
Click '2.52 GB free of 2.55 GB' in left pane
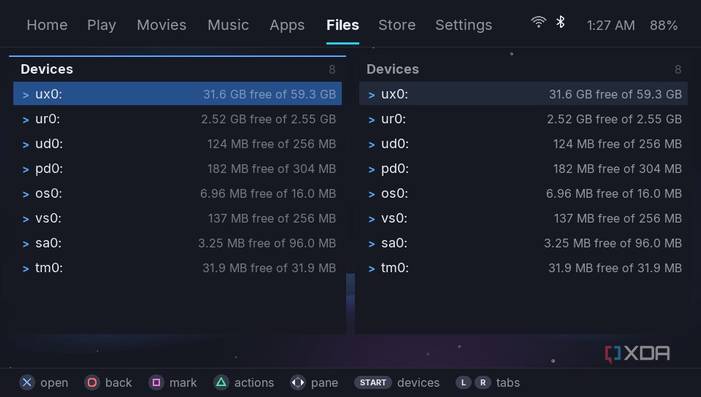(268, 119)
